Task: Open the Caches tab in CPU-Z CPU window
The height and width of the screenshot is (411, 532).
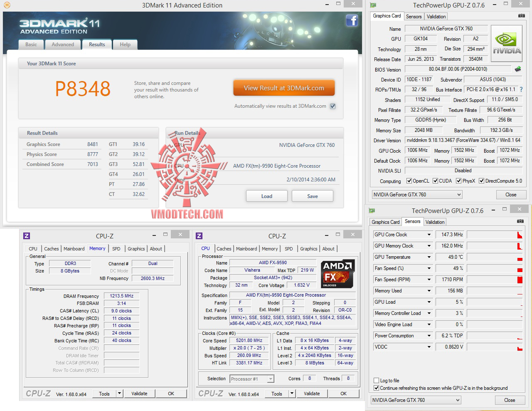Action: [x=224, y=249]
